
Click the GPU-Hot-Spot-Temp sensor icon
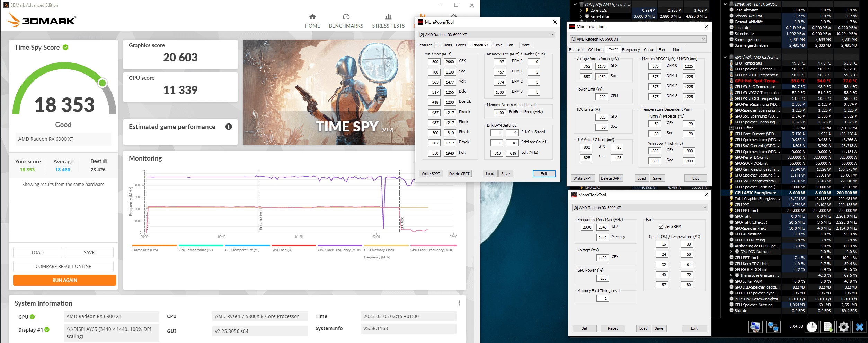732,81
